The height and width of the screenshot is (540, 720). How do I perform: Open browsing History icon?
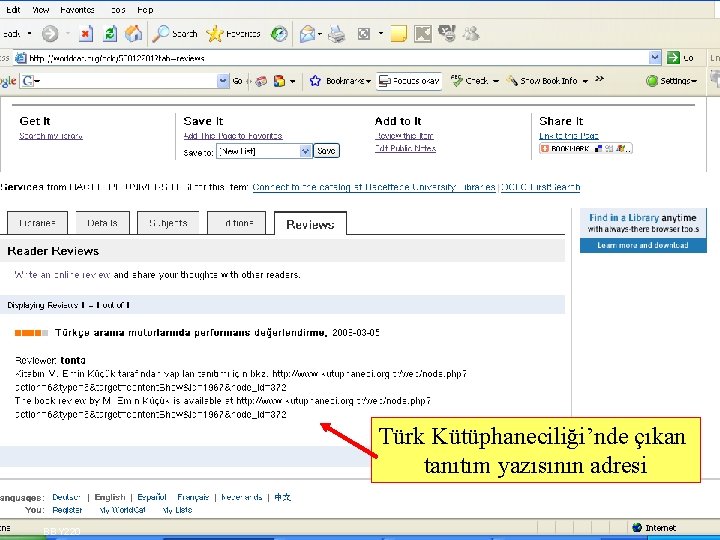click(x=279, y=34)
